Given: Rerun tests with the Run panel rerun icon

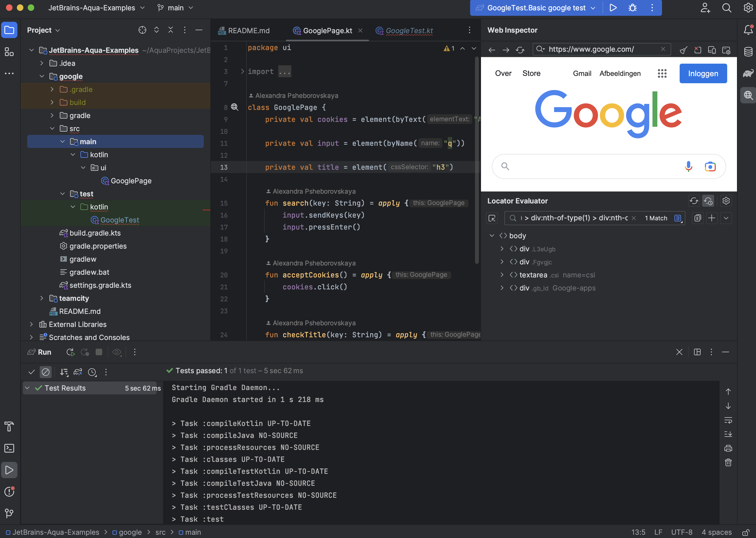Looking at the screenshot, I should 70,352.
